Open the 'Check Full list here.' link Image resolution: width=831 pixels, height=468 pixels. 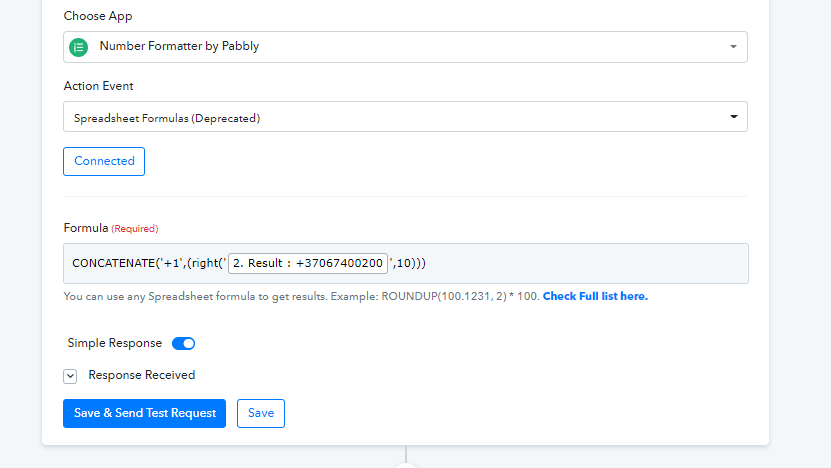point(595,296)
